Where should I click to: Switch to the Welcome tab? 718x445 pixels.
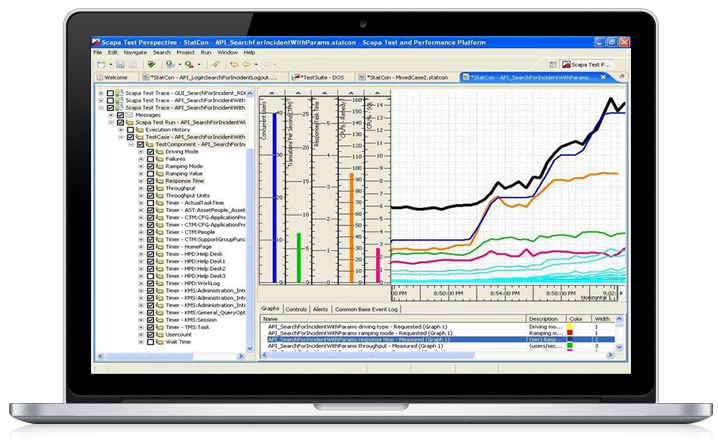click(x=113, y=77)
